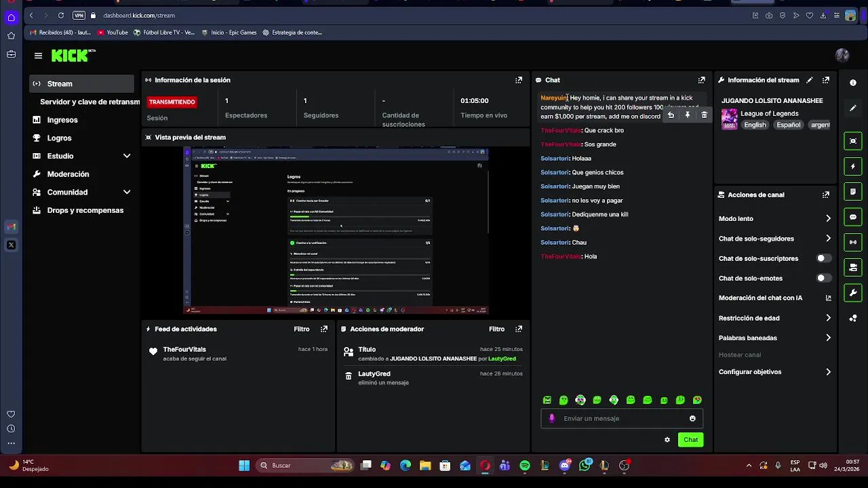Open Moderación del chat con IA link

[x=774, y=298]
